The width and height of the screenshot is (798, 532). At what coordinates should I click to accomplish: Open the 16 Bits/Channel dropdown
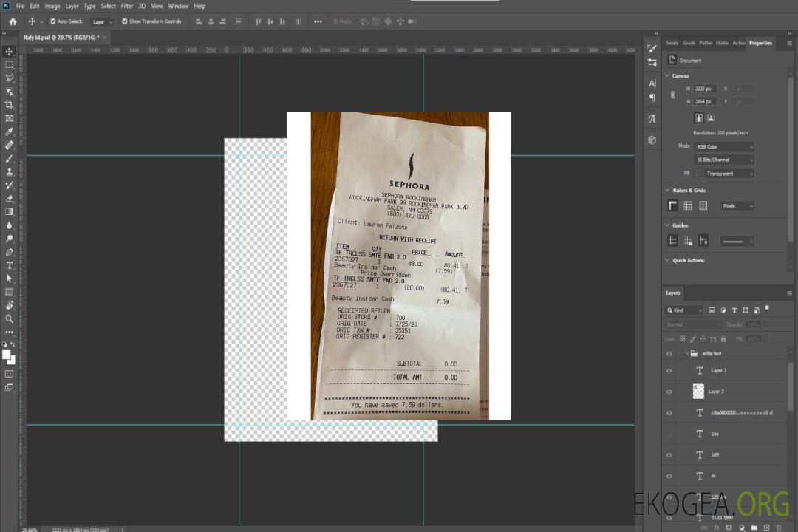723,160
